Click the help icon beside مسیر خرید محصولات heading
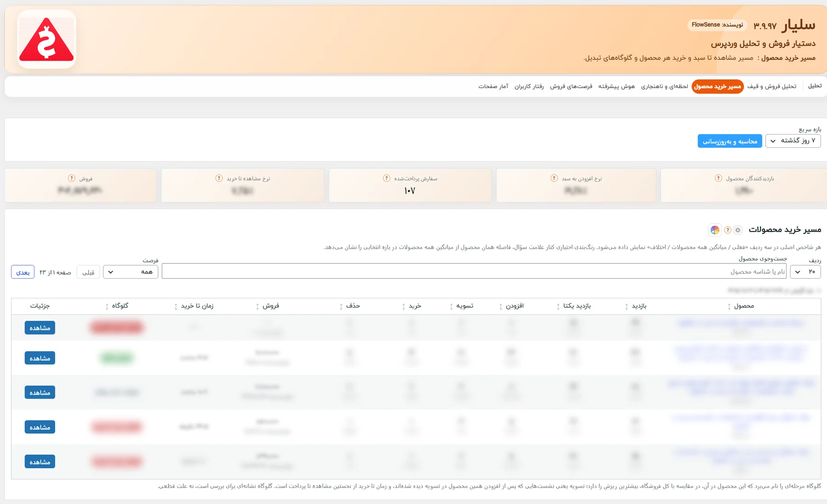 (728, 230)
